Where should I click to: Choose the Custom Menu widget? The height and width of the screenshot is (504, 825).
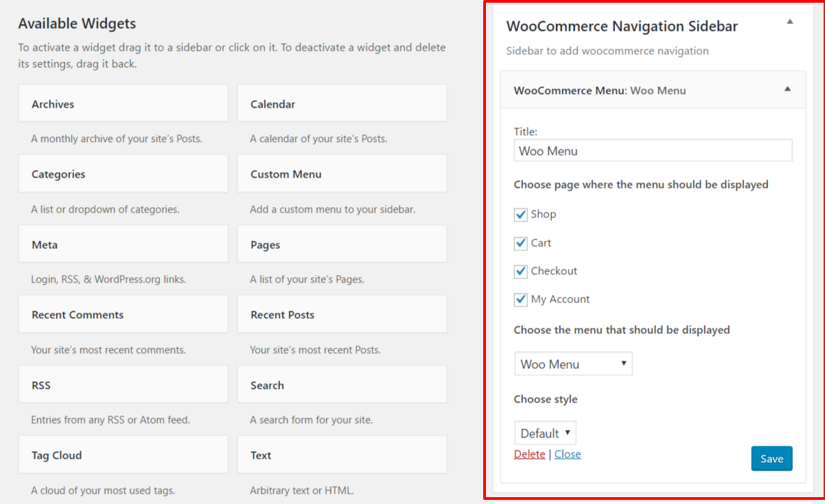coord(342,173)
